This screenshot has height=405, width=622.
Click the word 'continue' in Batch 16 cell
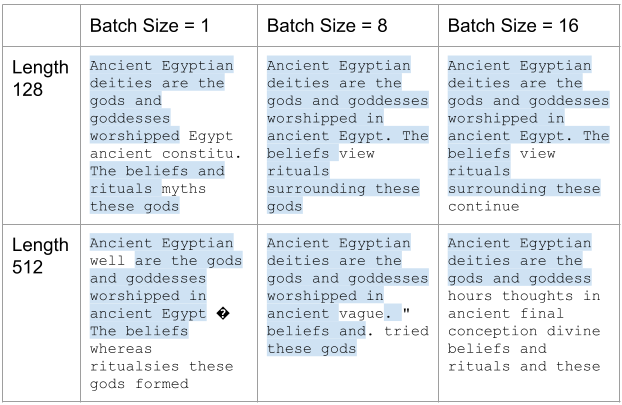484,206
